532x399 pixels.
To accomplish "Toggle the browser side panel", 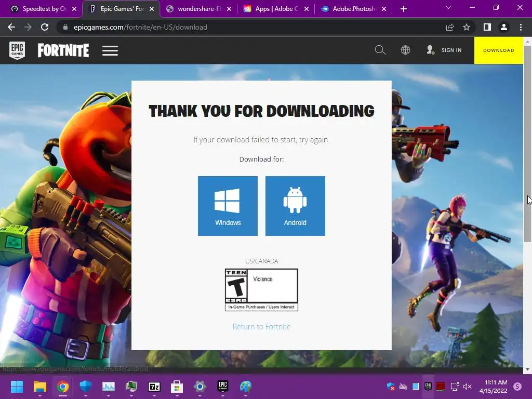I will [x=487, y=27].
